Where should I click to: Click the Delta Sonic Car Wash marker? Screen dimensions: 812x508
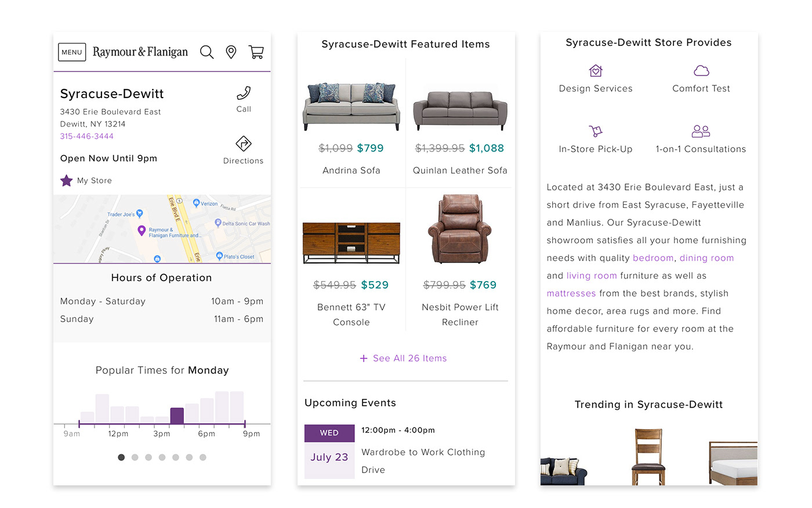[218, 223]
